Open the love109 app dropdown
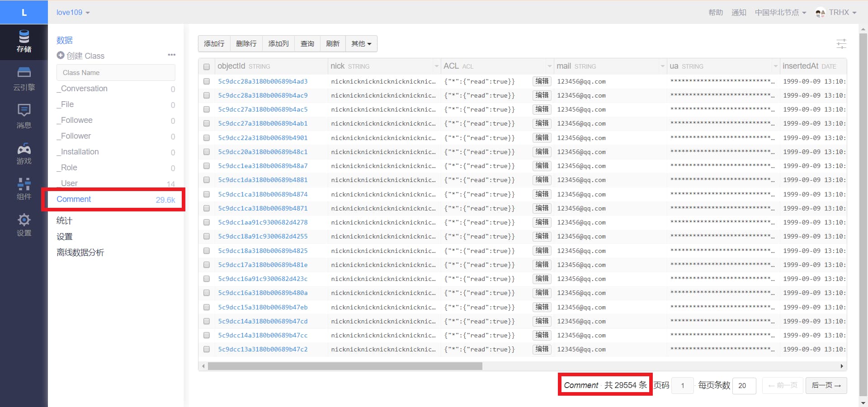 tap(73, 12)
